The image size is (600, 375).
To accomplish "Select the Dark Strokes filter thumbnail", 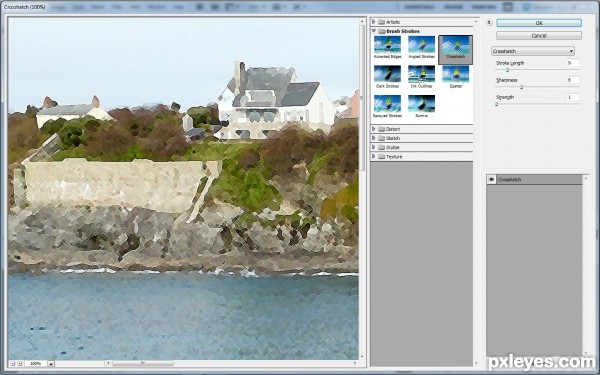I will click(x=387, y=74).
